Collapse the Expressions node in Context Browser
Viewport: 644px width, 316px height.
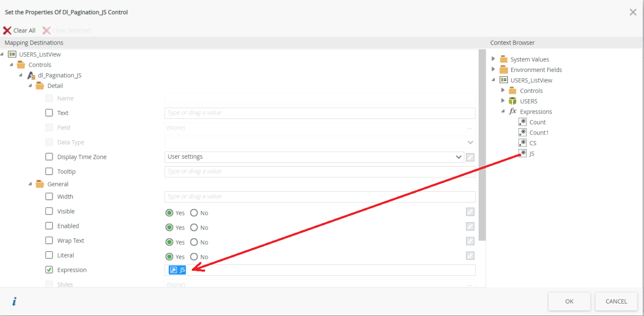tap(503, 111)
